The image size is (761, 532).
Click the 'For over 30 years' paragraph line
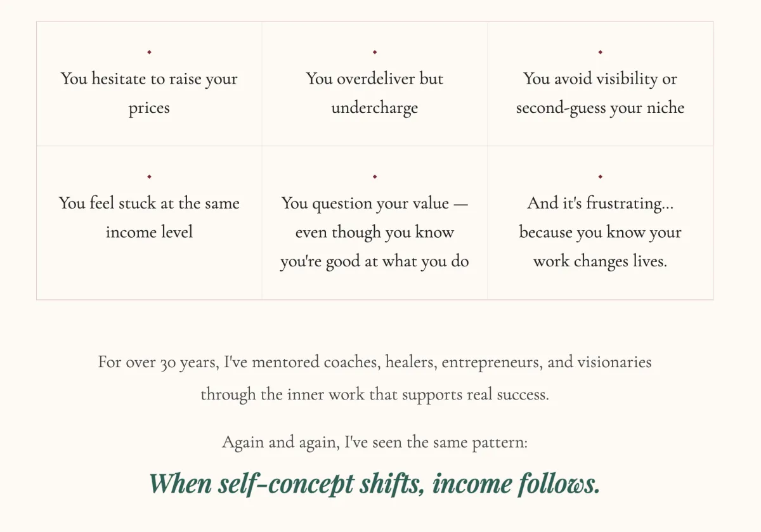click(375, 363)
